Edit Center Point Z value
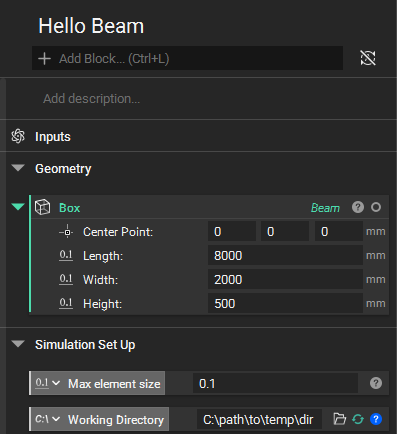 [x=339, y=231]
